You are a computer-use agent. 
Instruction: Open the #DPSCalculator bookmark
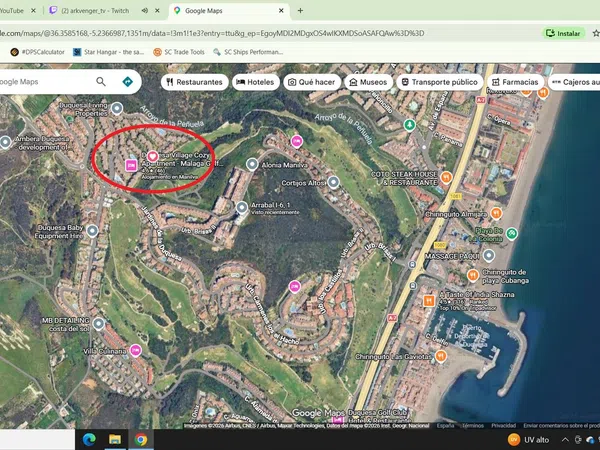pyautogui.click(x=37, y=52)
